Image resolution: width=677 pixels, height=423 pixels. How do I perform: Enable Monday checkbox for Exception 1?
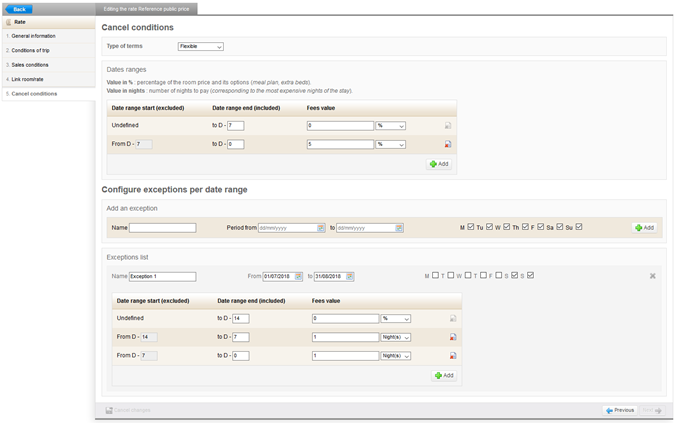436,276
